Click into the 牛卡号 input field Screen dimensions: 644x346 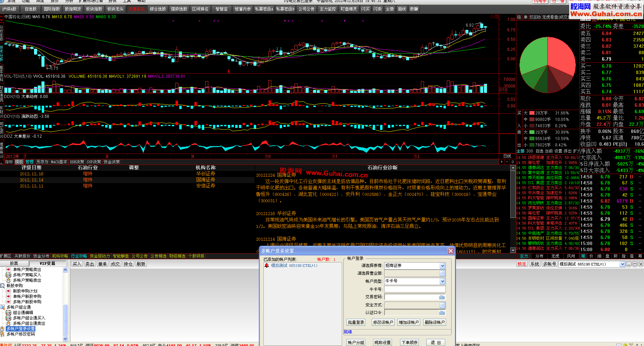(415, 289)
